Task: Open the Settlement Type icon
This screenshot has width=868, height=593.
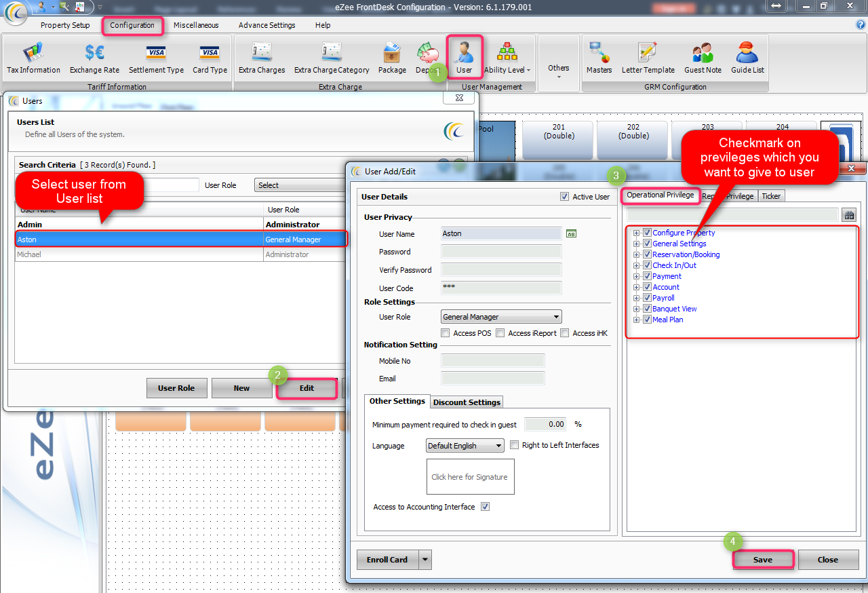Action: [156, 58]
